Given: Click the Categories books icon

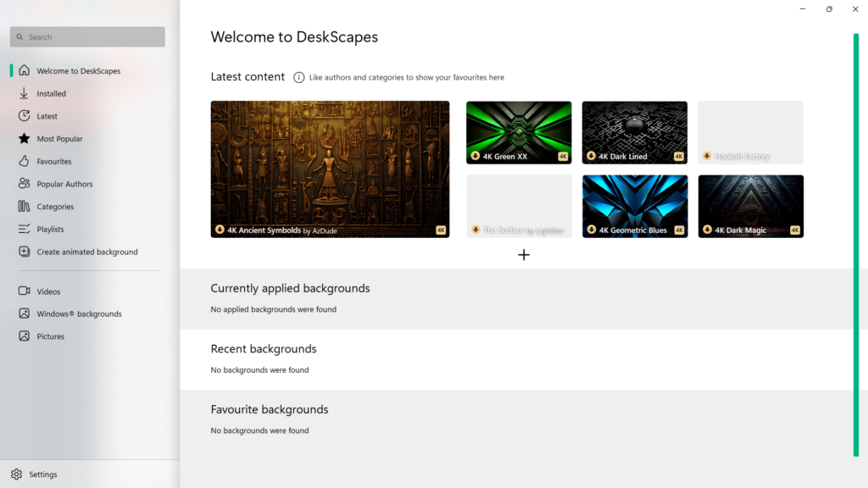Looking at the screenshot, I should 24,206.
